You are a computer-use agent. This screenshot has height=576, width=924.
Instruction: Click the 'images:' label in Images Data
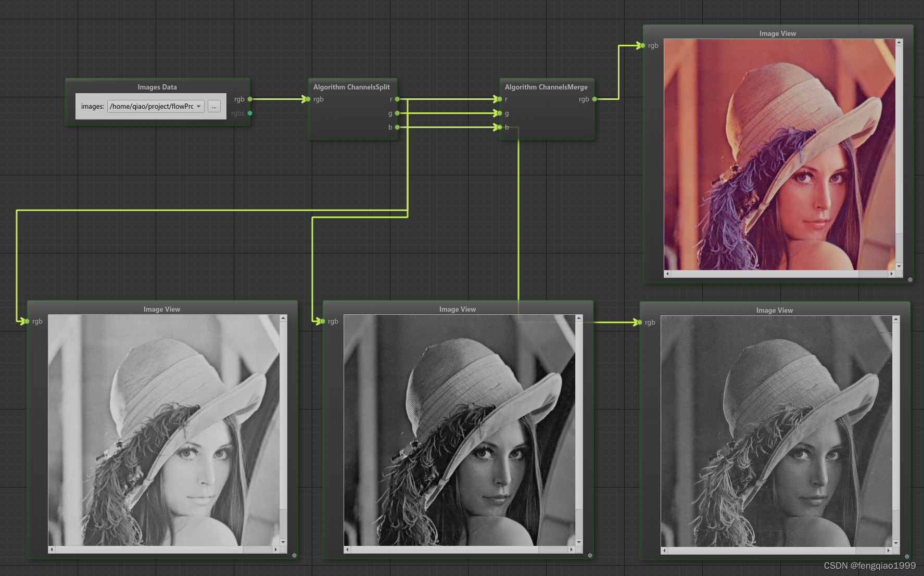pyautogui.click(x=92, y=107)
